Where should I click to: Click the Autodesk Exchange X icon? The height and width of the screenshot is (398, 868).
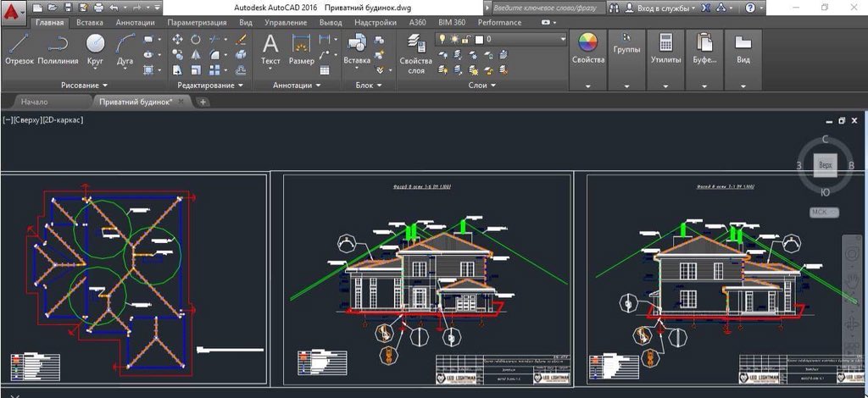click(x=705, y=8)
